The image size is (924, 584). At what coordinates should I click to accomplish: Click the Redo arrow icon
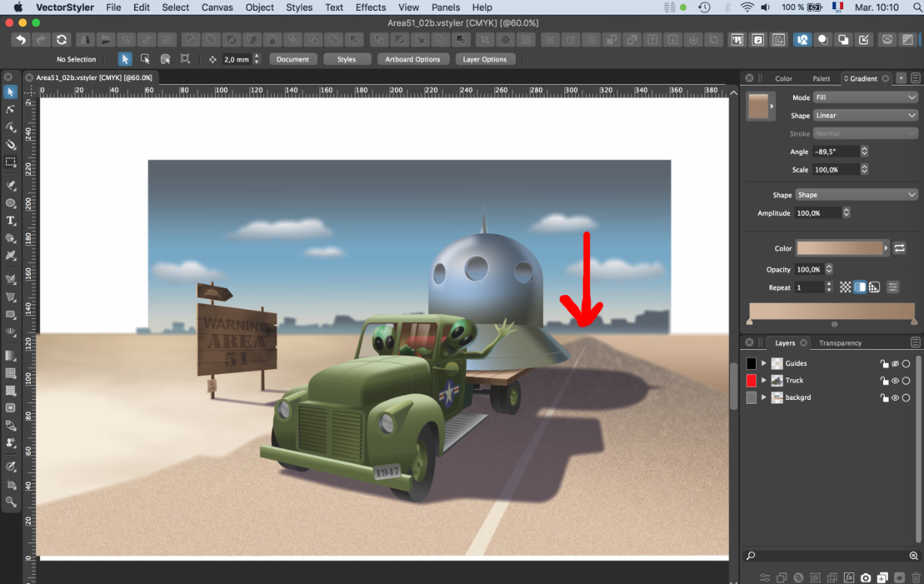[42, 39]
